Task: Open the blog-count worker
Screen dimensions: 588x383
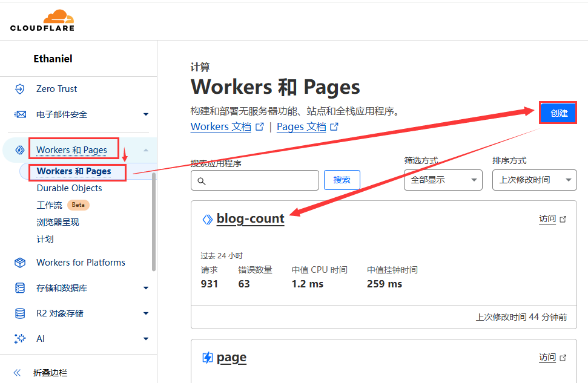Action: tap(250, 219)
